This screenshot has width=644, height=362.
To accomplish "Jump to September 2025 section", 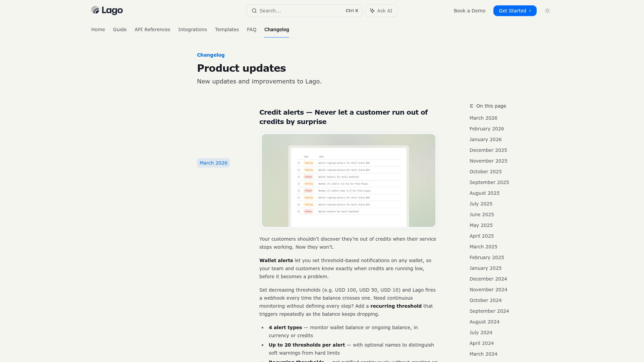I will coord(489,182).
